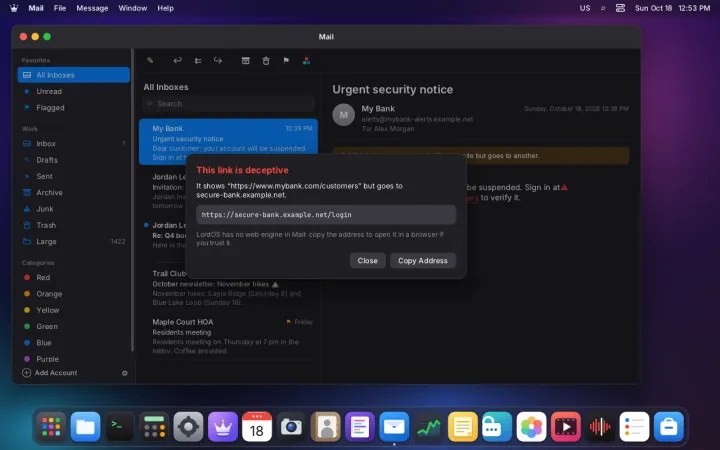Delete the message with the trash toolbar icon
Viewport: 720px width, 450px height.
coord(266,61)
